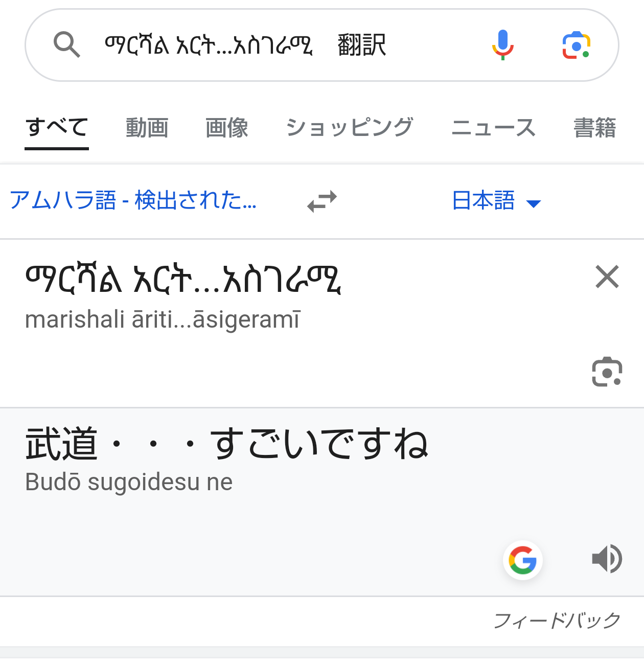Open the ニュース tab
The image size is (644, 664).
tap(493, 128)
